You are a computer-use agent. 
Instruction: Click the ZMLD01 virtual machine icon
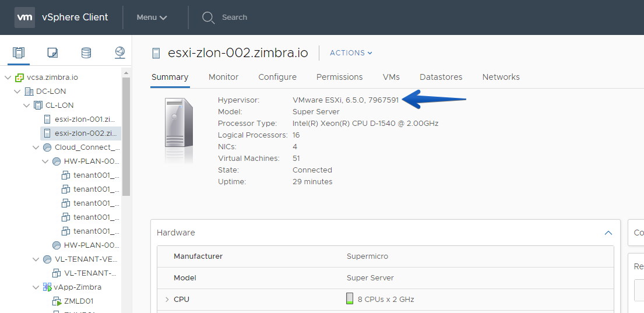[57, 301]
